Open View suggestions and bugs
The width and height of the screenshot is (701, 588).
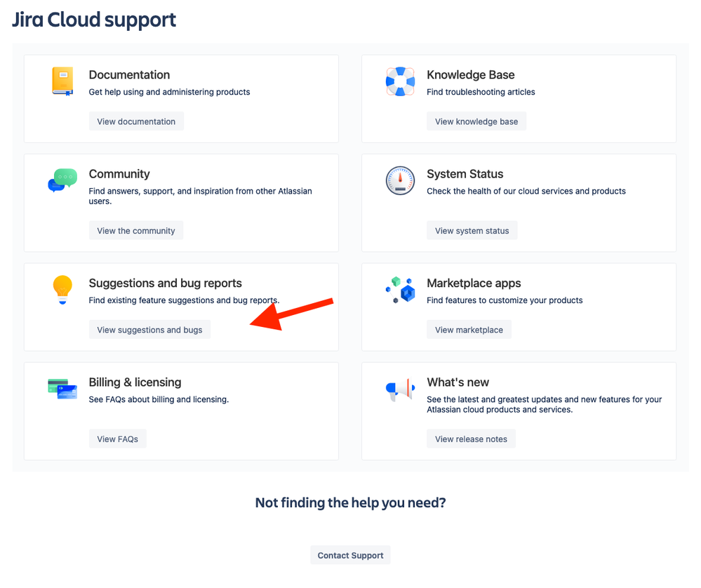(x=149, y=330)
